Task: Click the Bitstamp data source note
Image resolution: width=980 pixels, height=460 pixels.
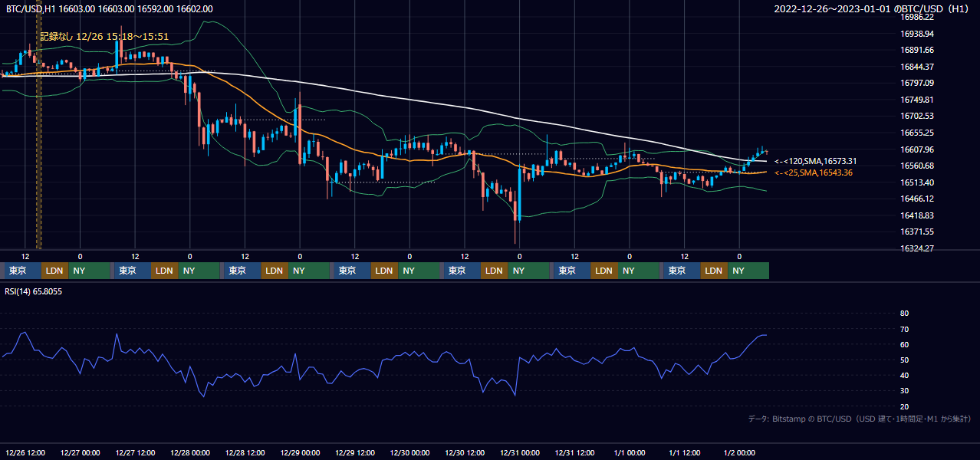Action: 860,419
